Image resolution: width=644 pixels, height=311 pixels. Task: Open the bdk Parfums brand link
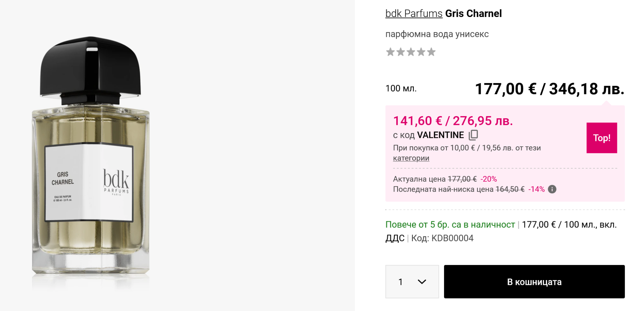pos(414,14)
